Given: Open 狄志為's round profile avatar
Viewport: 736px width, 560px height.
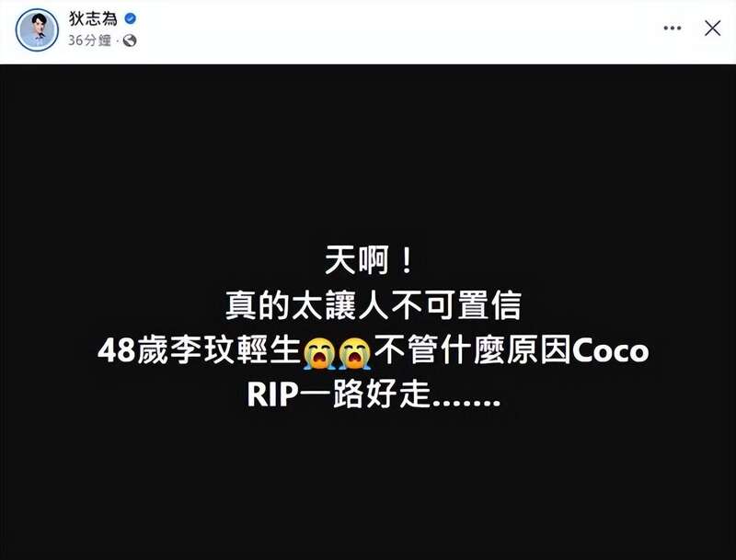Looking at the screenshot, I should 37,29.
